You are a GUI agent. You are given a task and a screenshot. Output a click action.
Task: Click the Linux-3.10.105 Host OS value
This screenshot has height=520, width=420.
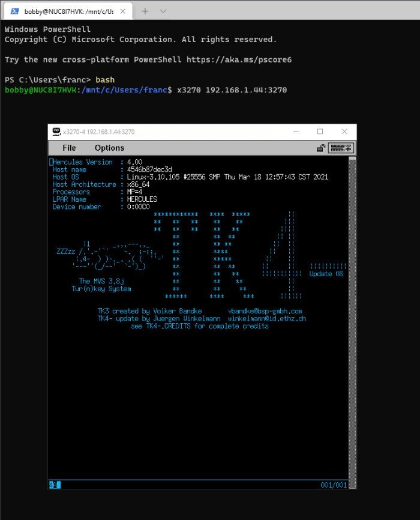click(x=228, y=177)
